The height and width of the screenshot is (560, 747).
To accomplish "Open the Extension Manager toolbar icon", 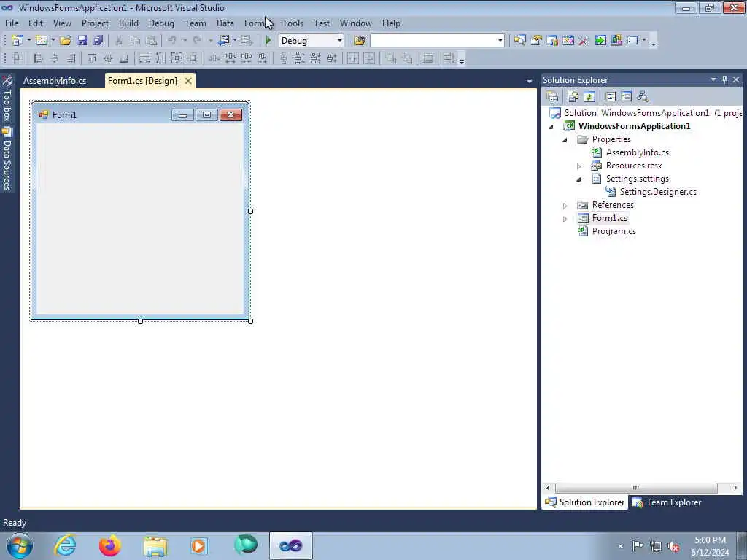I will pyautogui.click(x=616, y=41).
